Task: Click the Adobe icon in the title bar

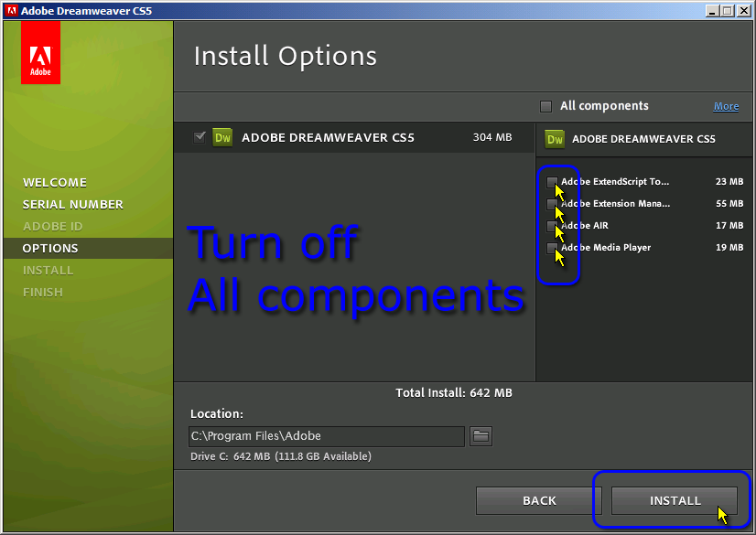Action: [11, 11]
